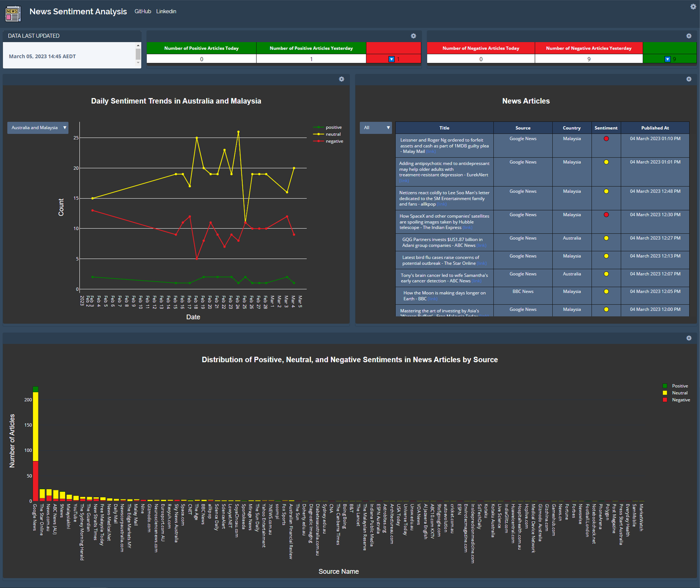Click the Positive green swatch in source legend
The image size is (700, 588).
click(665, 386)
